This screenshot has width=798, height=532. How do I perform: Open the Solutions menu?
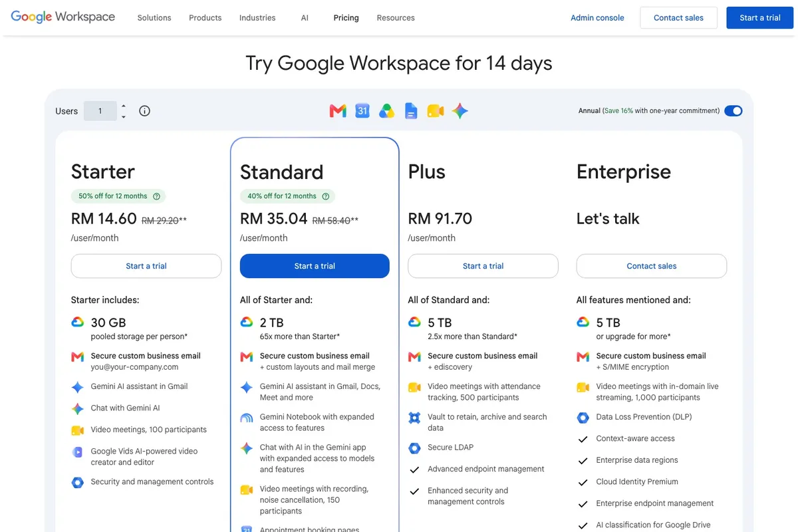[x=154, y=18]
